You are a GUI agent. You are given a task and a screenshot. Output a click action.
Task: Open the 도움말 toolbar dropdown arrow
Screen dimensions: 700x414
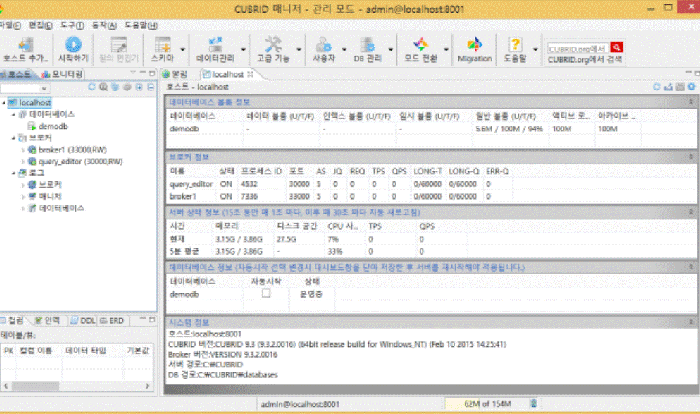click(x=535, y=50)
